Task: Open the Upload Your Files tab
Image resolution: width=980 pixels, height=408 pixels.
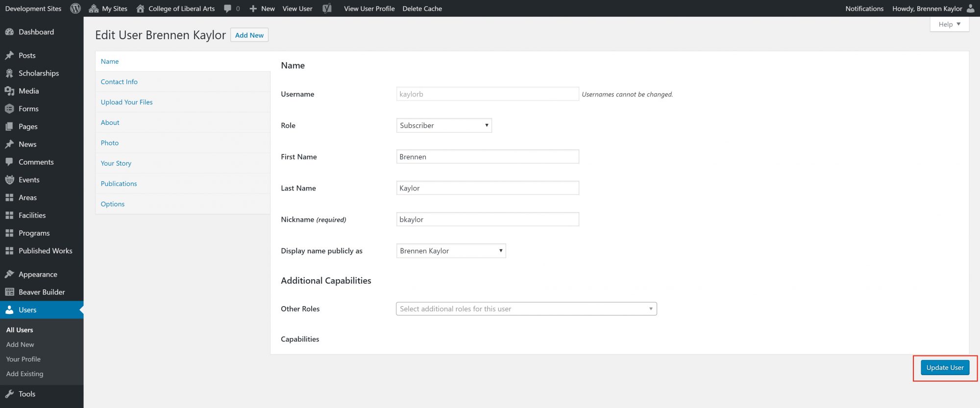Action: tap(183, 102)
